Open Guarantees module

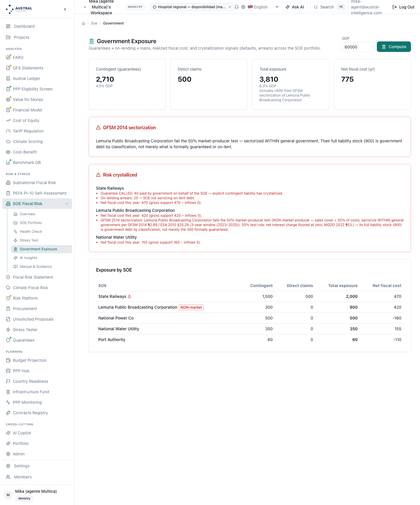(x=37, y=340)
